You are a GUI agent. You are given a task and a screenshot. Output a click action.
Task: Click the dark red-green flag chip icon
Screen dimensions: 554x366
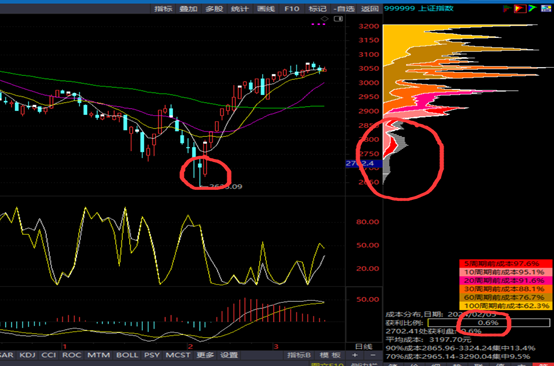click(x=508, y=8)
